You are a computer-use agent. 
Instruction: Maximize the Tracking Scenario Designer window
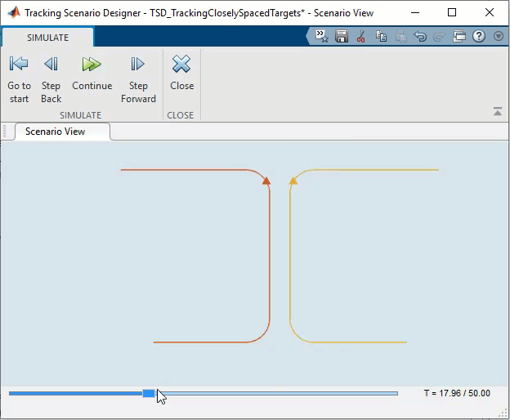coord(452,13)
